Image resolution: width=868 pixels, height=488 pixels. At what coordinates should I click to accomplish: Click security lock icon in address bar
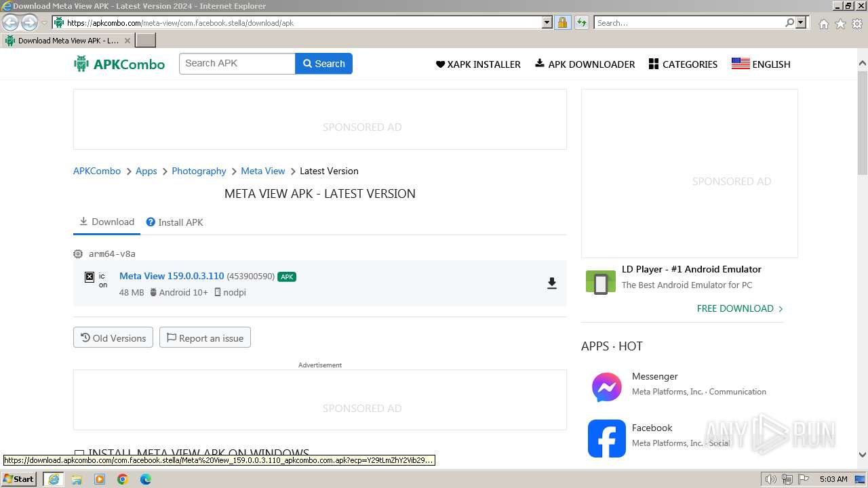click(x=562, y=22)
